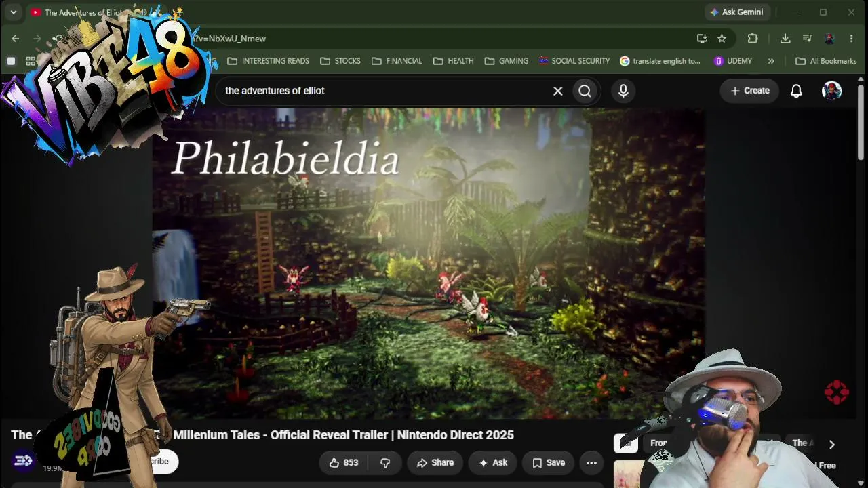Open the INTERESTING READS bookmark folder

point(268,61)
